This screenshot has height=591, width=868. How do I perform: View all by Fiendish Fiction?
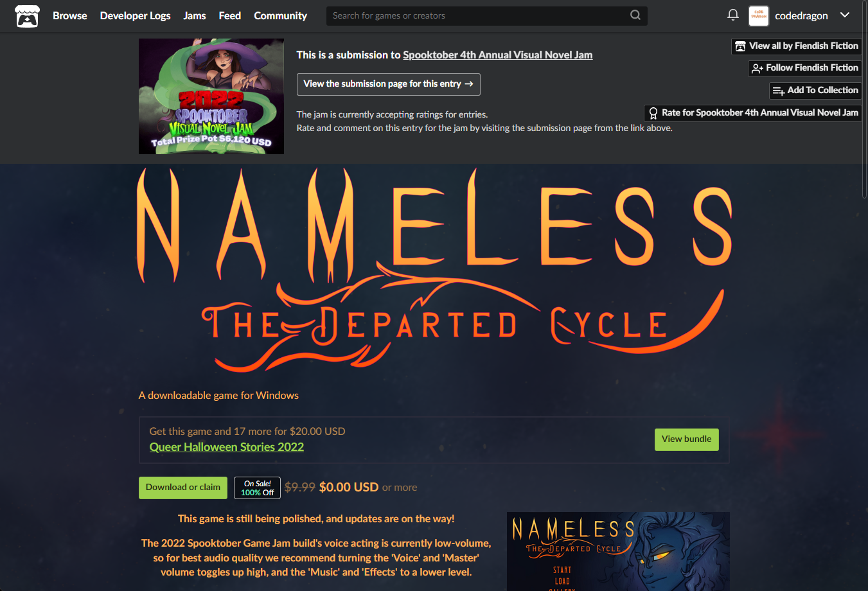[x=797, y=46]
